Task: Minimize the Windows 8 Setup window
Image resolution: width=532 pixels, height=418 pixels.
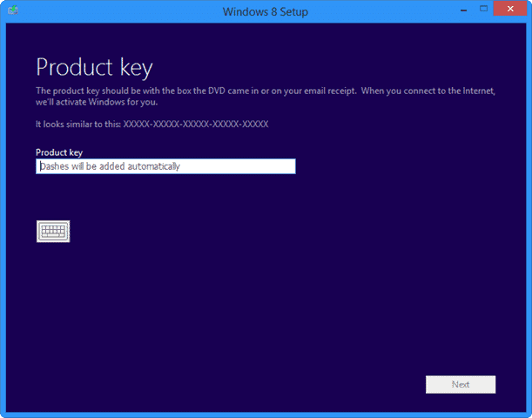Action: click(463, 10)
